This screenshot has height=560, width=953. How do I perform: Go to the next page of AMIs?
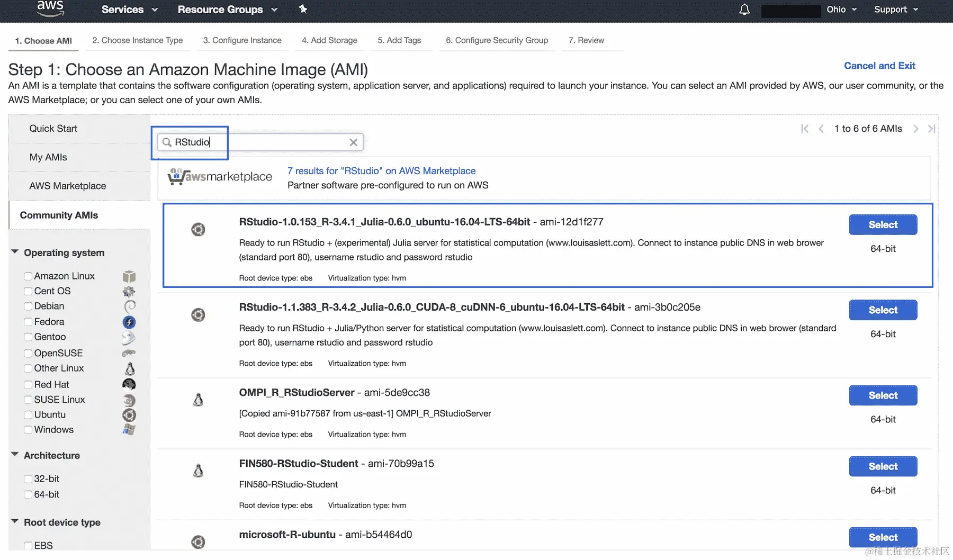click(x=916, y=129)
